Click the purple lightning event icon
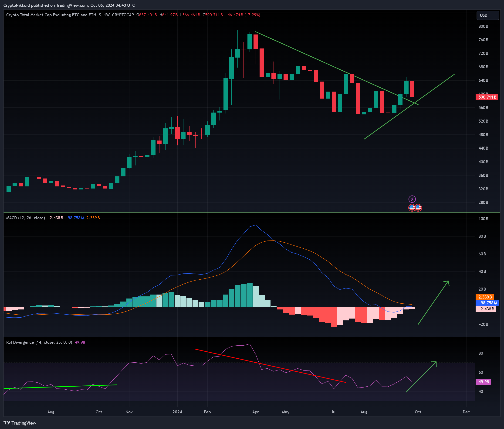504x429 pixels. (x=412, y=199)
